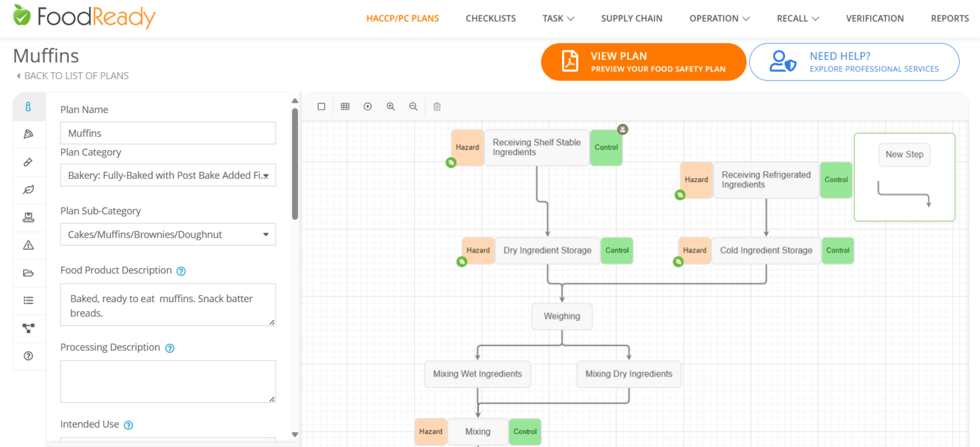Open the Plan Category dropdown
The image size is (980, 447).
(168, 176)
